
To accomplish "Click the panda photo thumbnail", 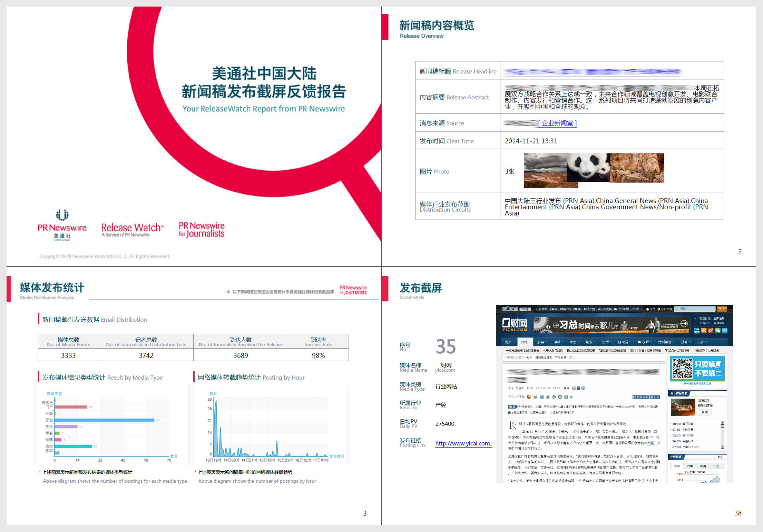I will point(589,168).
